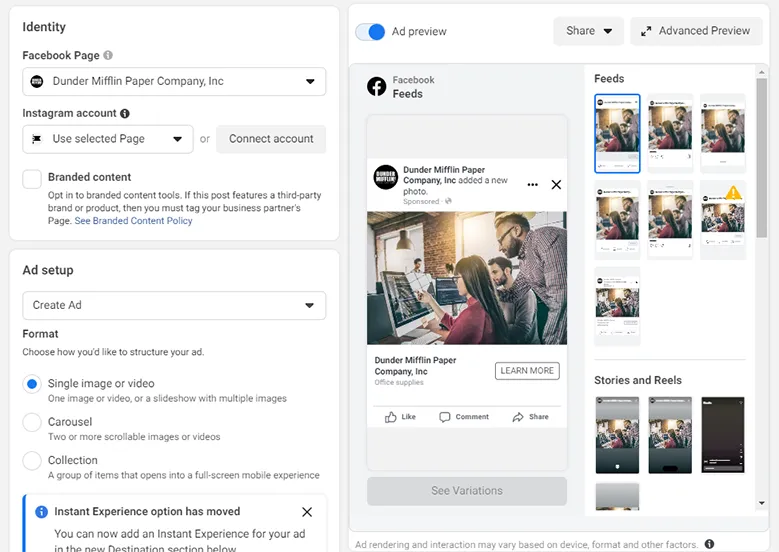The image size is (779, 552).
Task: Open the See Branded Content Policy link
Action: point(133,221)
